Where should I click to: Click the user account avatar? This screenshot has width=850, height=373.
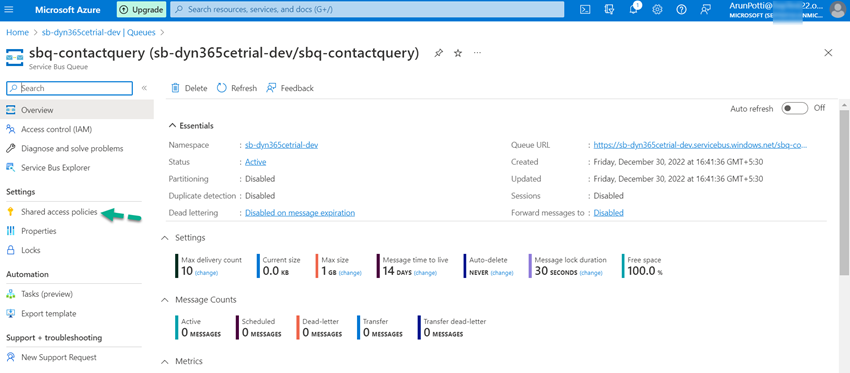click(837, 9)
